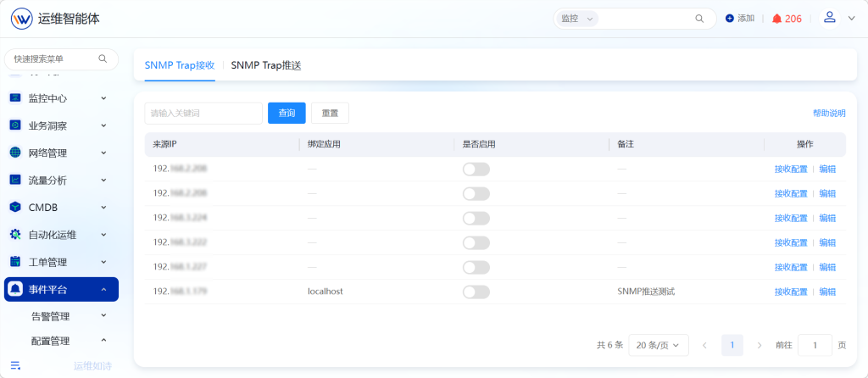Click the 请输入关键词 keyword input field
The height and width of the screenshot is (378, 868).
pyautogui.click(x=203, y=113)
